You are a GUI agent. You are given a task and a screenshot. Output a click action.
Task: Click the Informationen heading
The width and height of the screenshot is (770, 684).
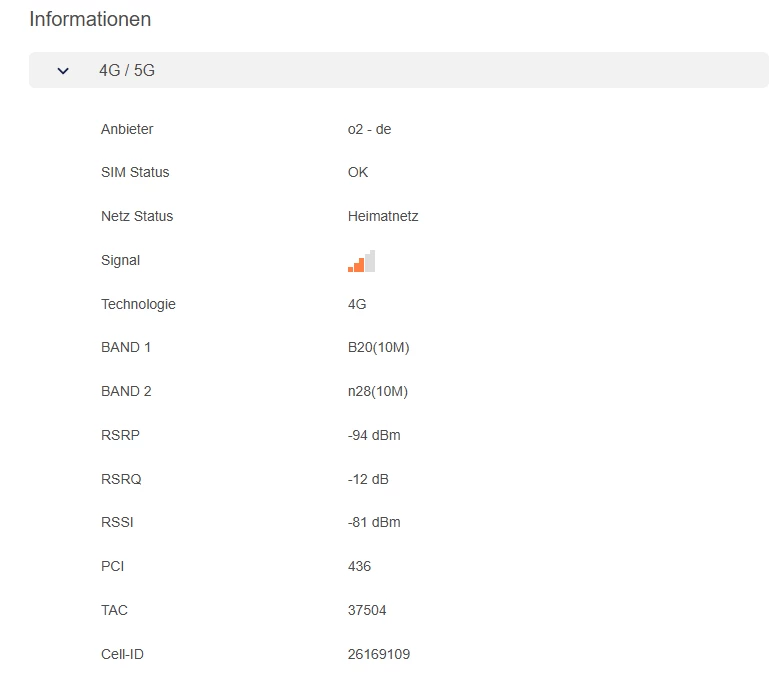[x=90, y=19]
